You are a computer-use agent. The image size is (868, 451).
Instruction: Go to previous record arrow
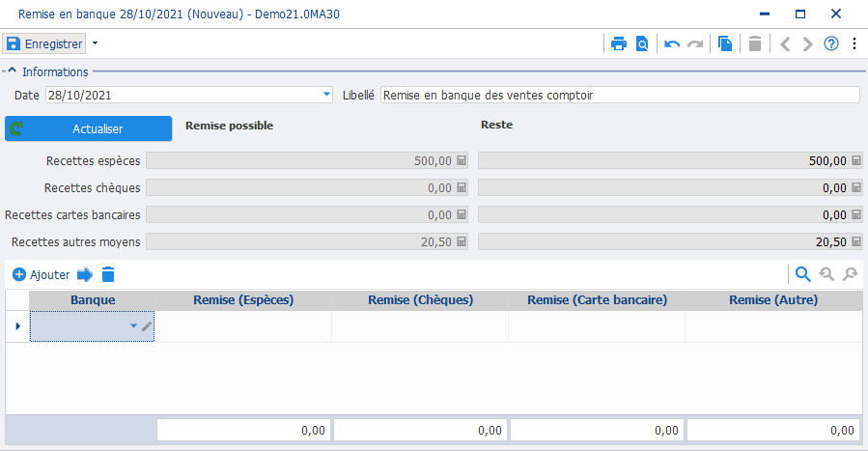point(785,43)
